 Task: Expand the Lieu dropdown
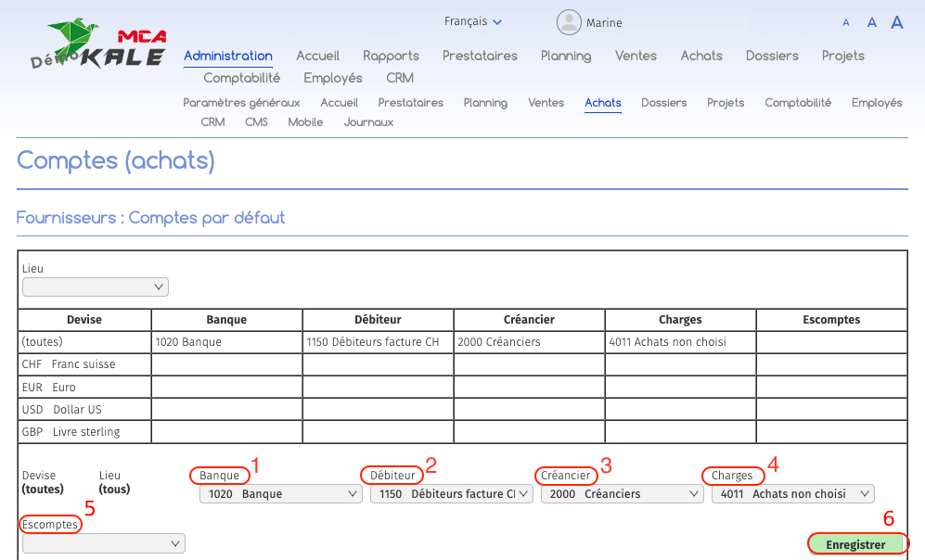coord(96,287)
